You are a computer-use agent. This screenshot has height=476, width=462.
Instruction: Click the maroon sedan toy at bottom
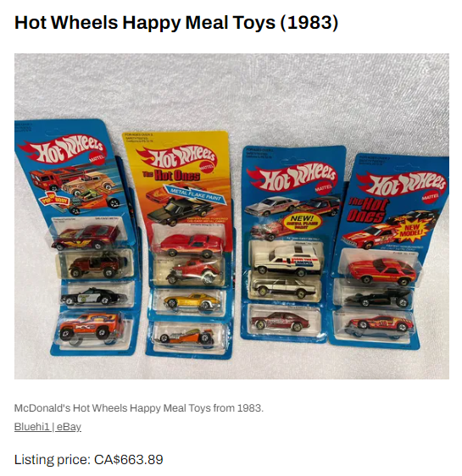(281, 321)
